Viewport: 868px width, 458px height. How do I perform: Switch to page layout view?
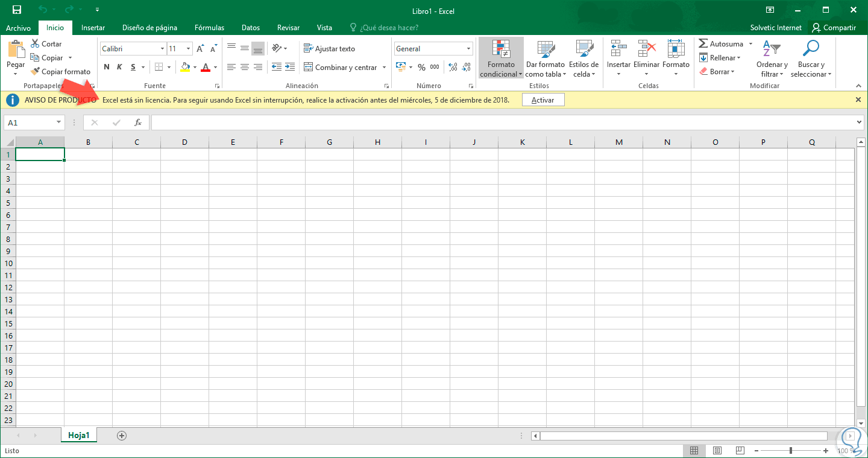(x=717, y=451)
